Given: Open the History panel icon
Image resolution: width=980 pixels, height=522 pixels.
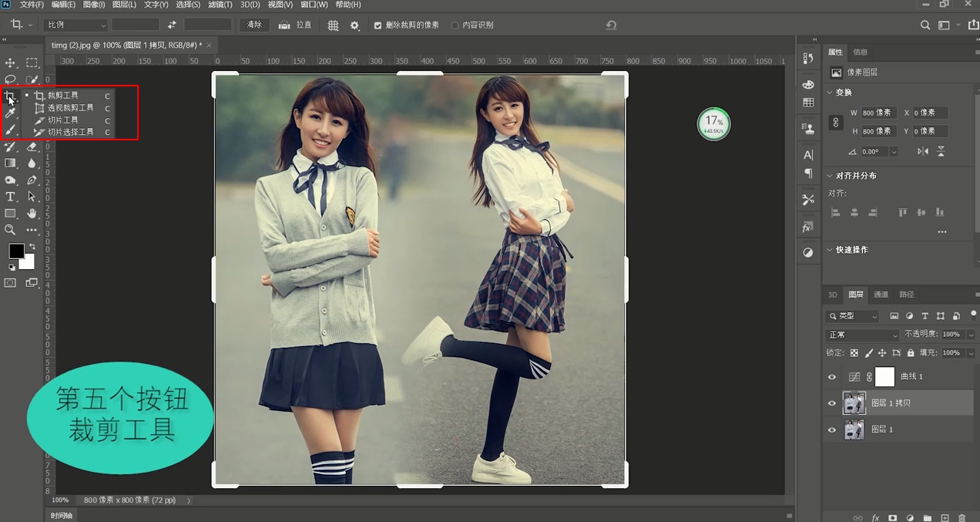Looking at the screenshot, I should pyautogui.click(x=807, y=59).
